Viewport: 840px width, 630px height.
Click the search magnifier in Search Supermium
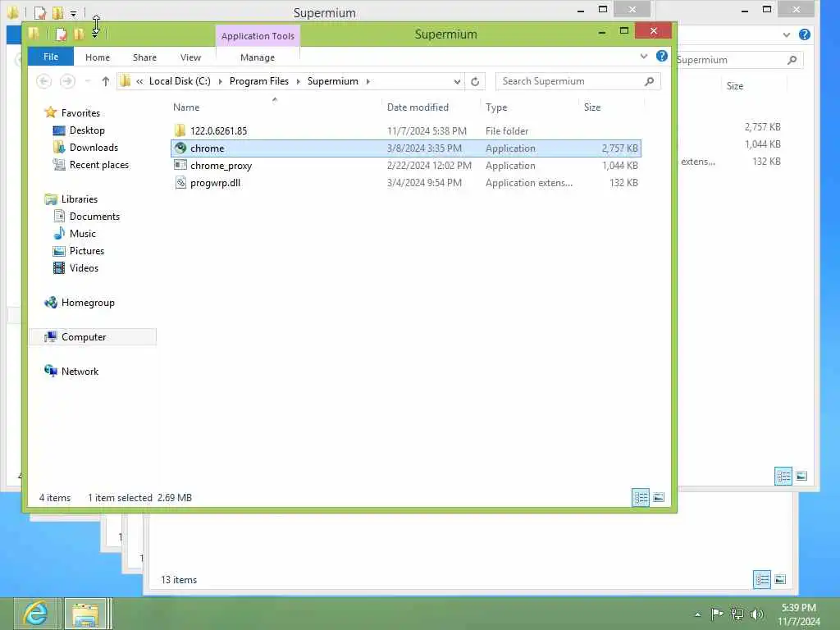650,81
